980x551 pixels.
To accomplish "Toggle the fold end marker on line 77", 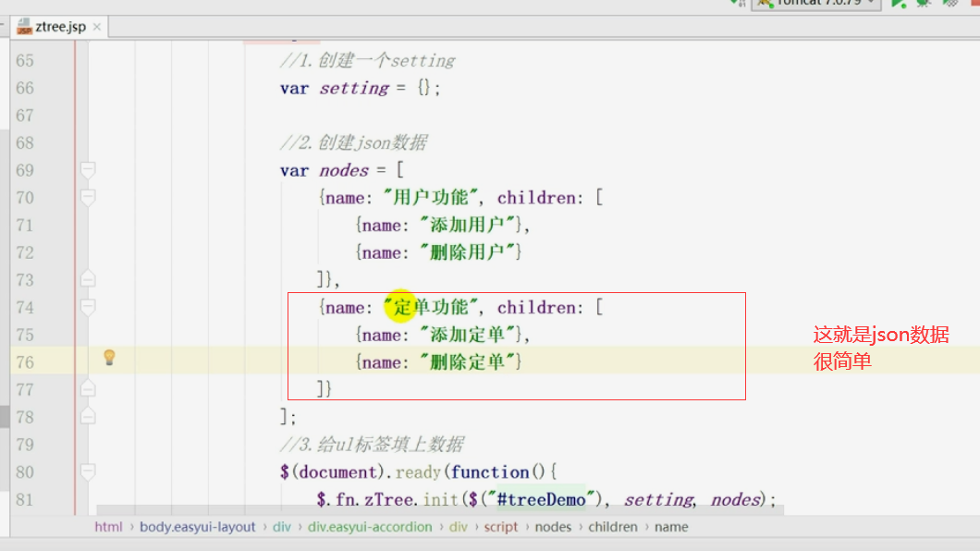I will pyautogui.click(x=88, y=389).
